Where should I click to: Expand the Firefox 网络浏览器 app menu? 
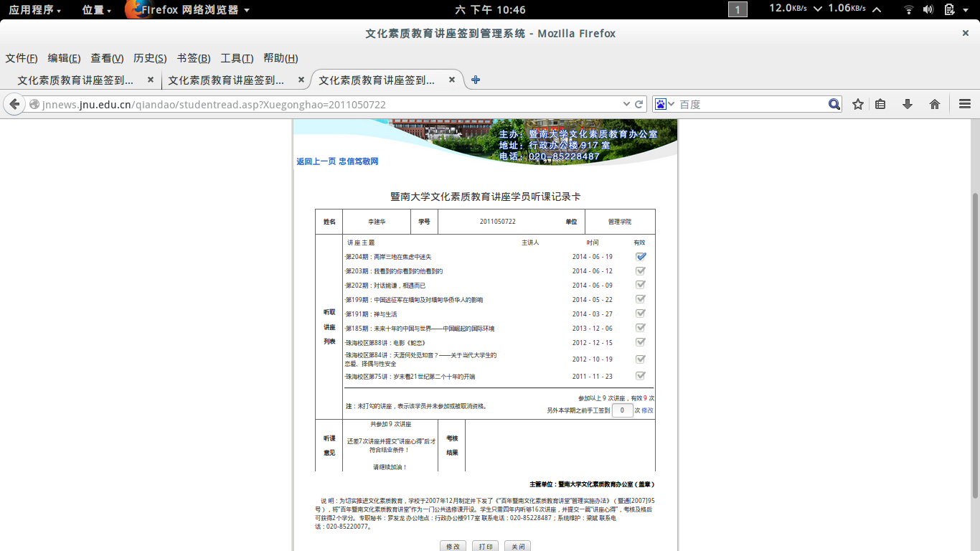pyautogui.click(x=196, y=9)
